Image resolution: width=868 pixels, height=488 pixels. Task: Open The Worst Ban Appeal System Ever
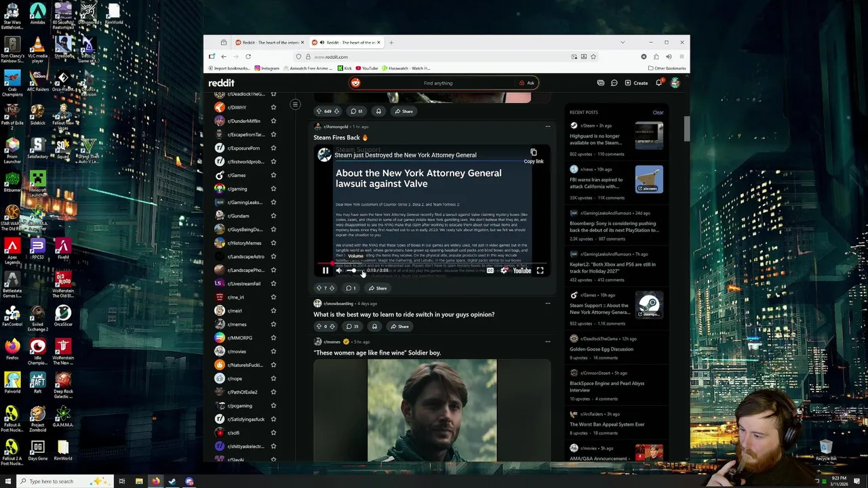click(607, 424)
